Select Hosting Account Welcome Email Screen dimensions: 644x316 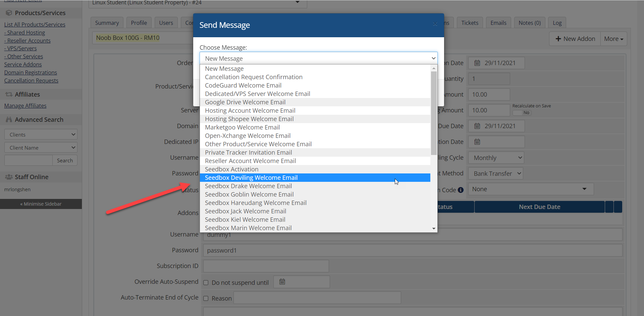point(315,111)
